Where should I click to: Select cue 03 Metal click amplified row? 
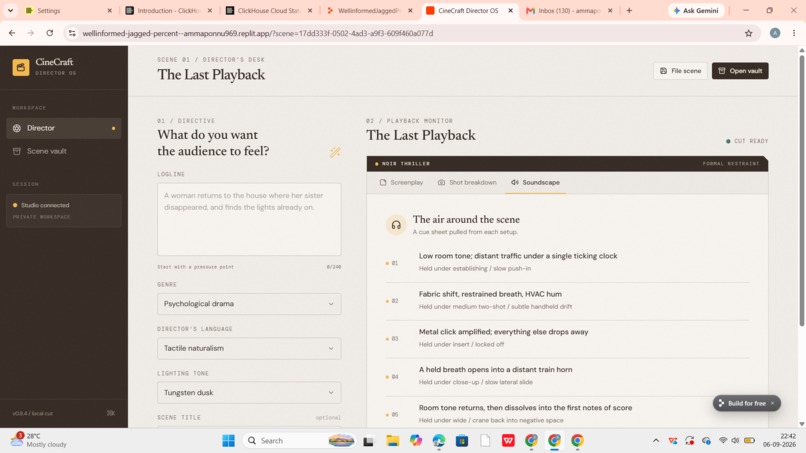567,338
